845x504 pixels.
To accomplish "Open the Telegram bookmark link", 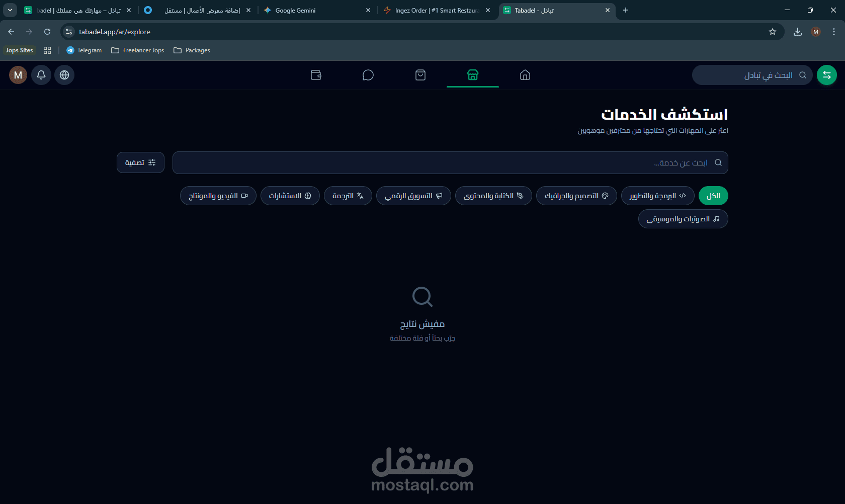I will (x=84, y=50).
